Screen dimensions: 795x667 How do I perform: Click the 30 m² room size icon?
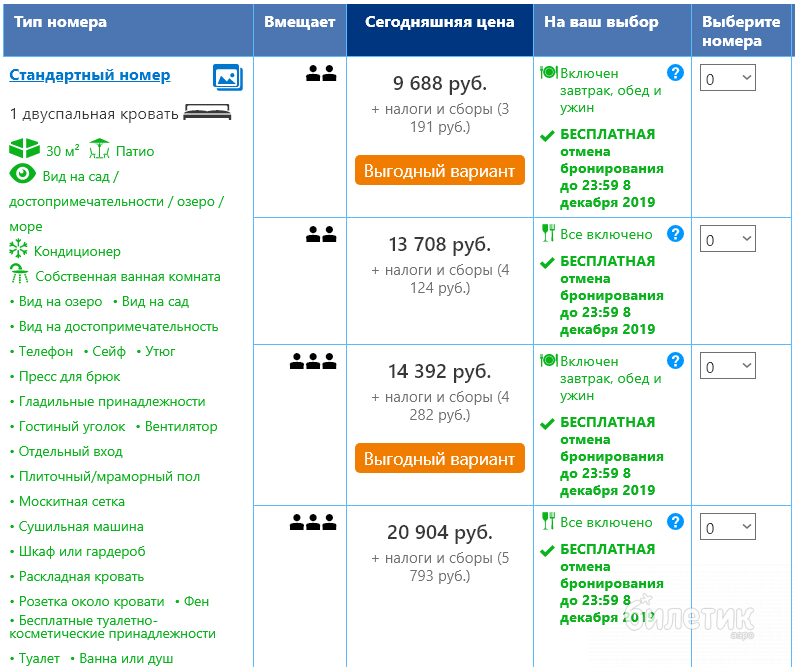24,150
